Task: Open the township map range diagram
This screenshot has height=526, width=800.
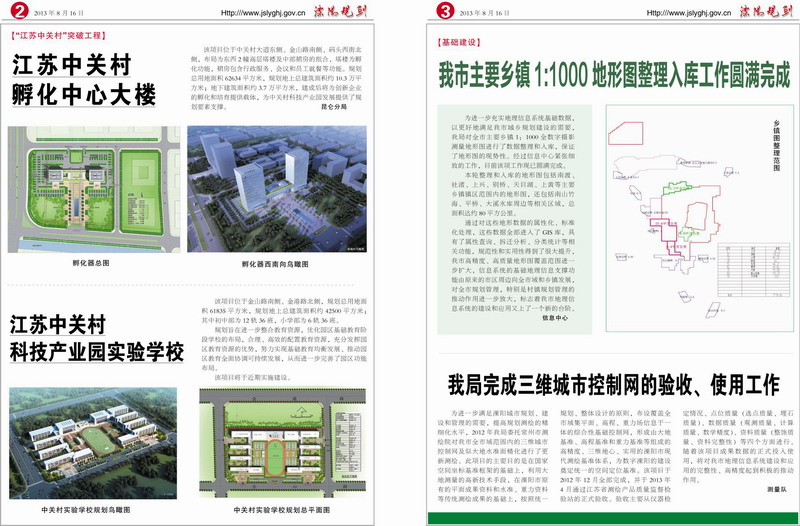Action: click(x=700, y=218)
